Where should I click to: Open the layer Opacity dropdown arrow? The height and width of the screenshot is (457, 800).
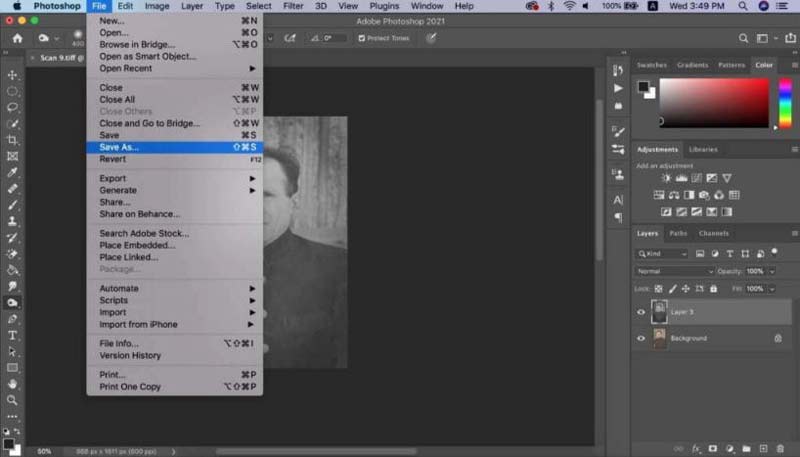(x=772, y=271)
